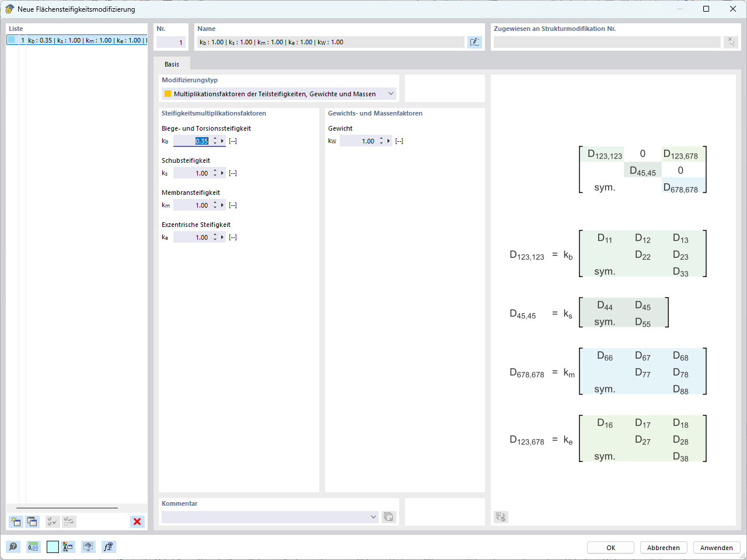Click the pencil icon to rename the modification
The width and height of the screenshot is (747, 560).
474,41
